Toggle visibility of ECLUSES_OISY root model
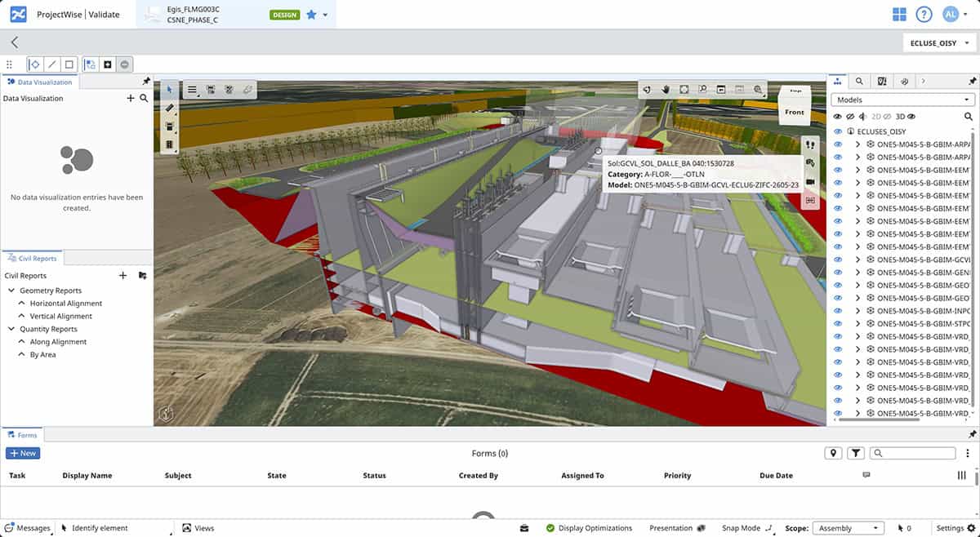Image resolution: width=980 pixels, height=537 pixels. 837,131
